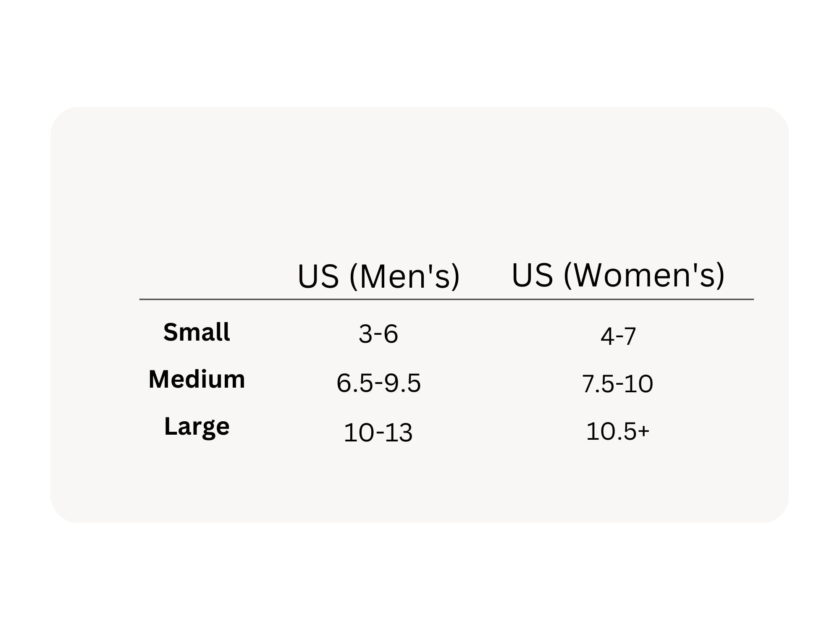
Task: Select the women's small size "4-7"
Action: point(618,336)
